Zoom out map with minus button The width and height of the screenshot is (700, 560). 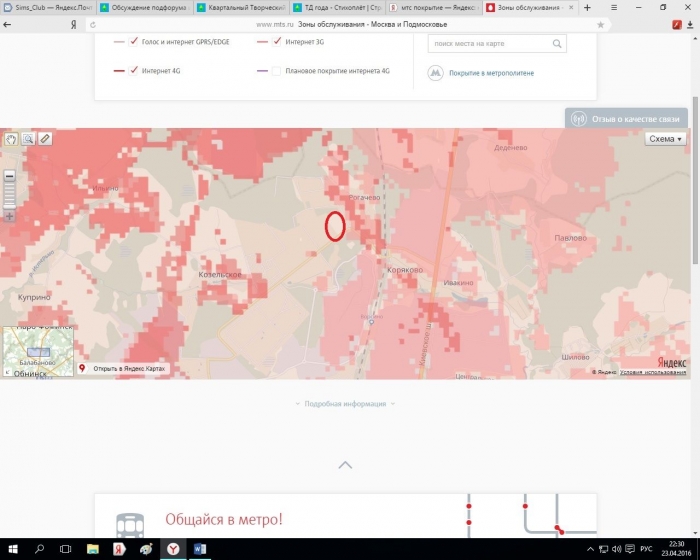click(9, 176)
